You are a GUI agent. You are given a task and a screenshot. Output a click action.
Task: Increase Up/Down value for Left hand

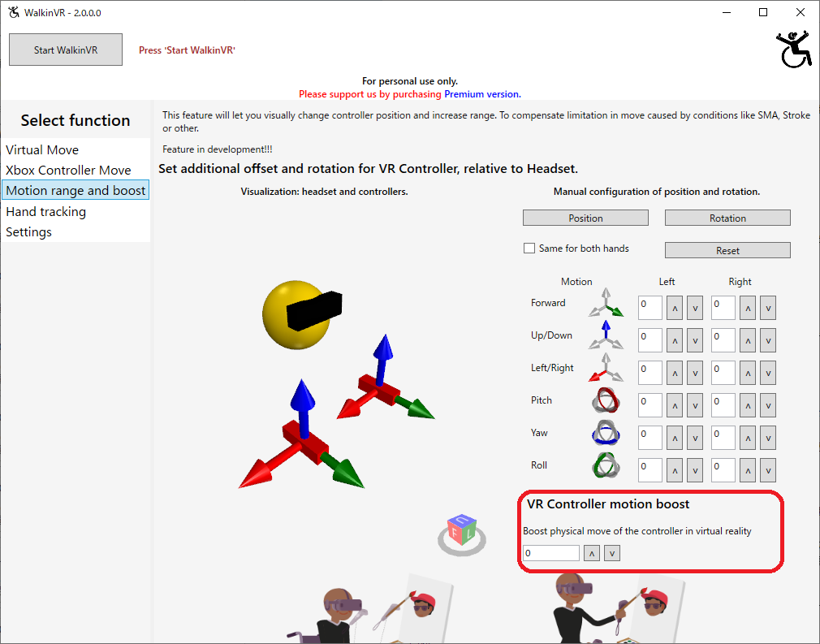675,340
